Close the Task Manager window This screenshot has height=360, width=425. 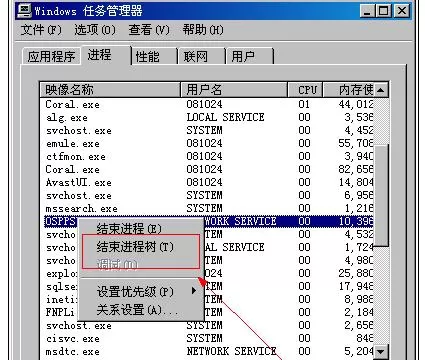point(402,11)
